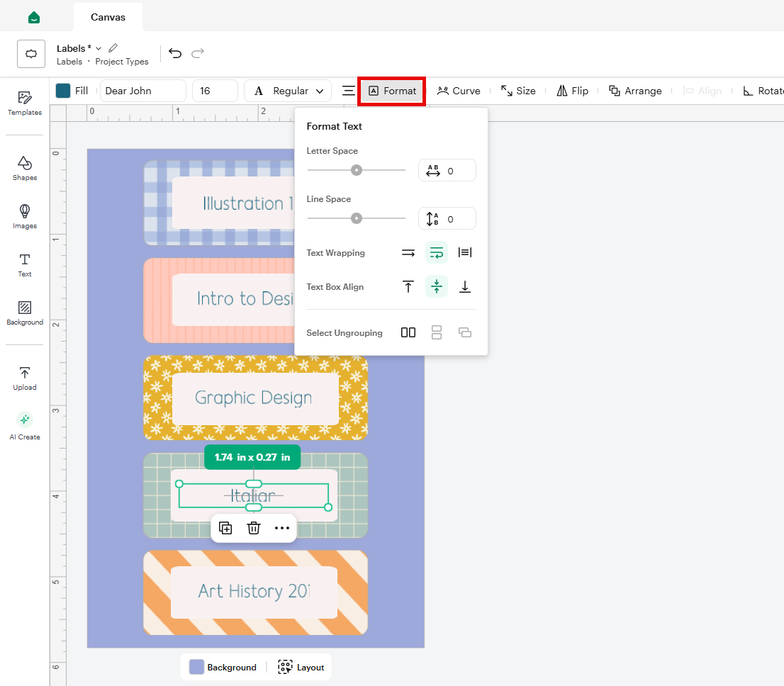
Task: Open the AI Create sidebar tool
Action: tap(25, 426)
